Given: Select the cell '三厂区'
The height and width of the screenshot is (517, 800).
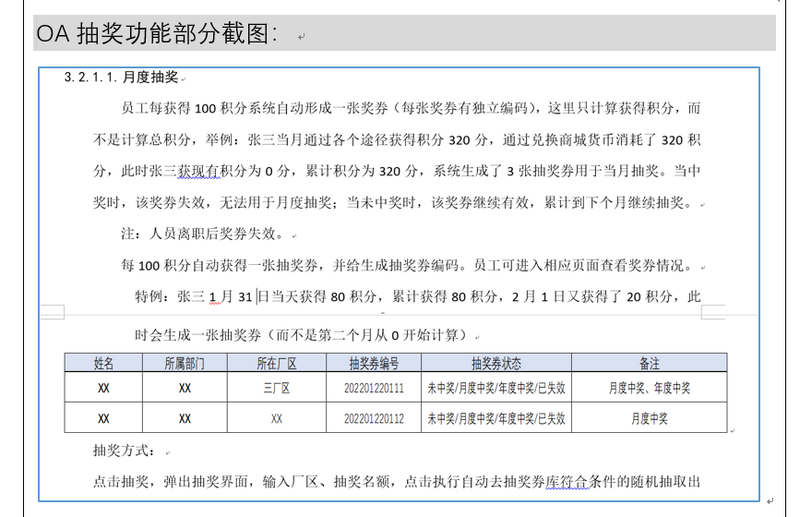Looking at the screenshot, I should (x=277, y=388).
